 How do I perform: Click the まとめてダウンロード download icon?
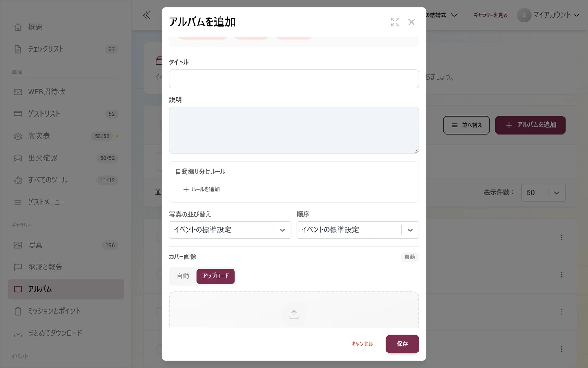(x=18, y=334)
